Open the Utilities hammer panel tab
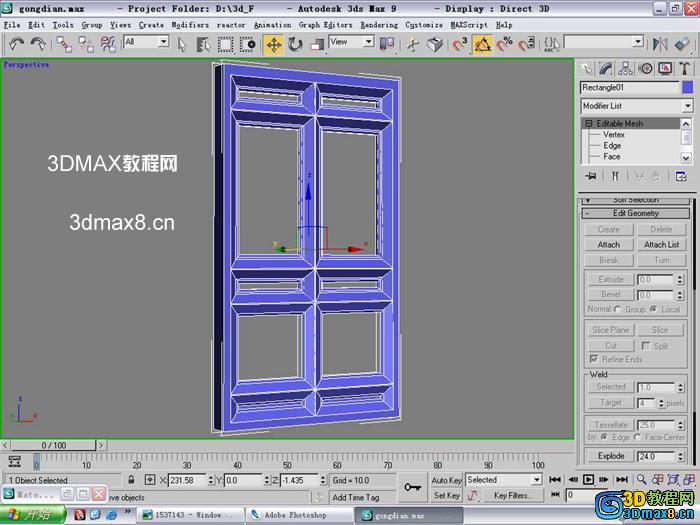The width and height of the screenshot is (700, 525). (684, 69)
